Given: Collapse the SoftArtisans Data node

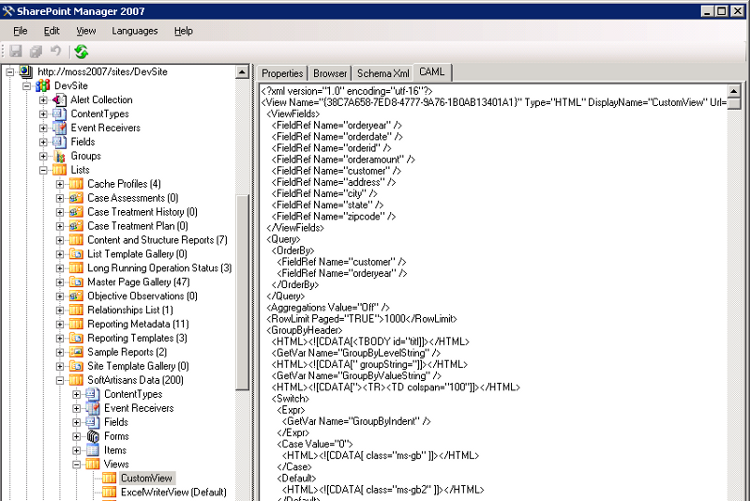Looking at the screenshot, I should 60,380.
